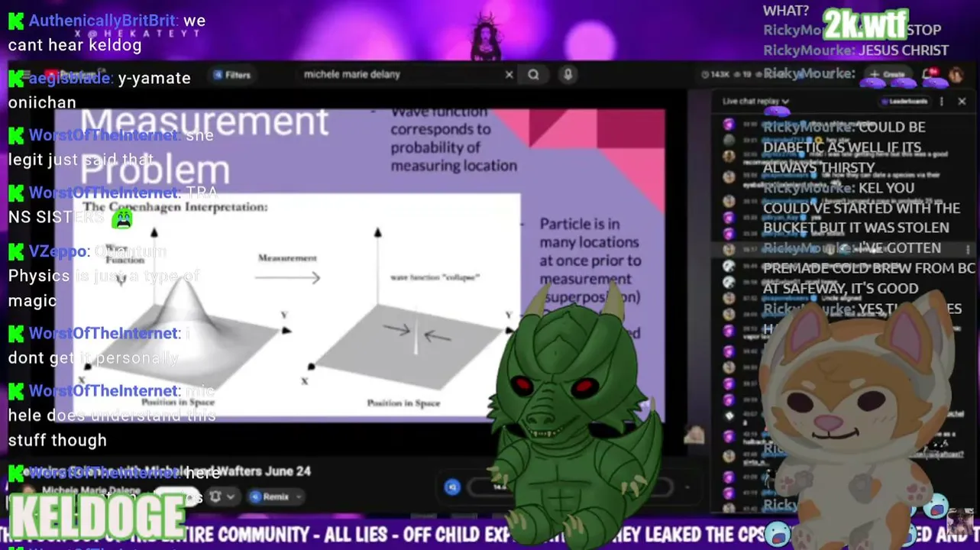Click the magnifier search button
The height and width of the screenshot is (550, 980).
(x=534, y=75)
